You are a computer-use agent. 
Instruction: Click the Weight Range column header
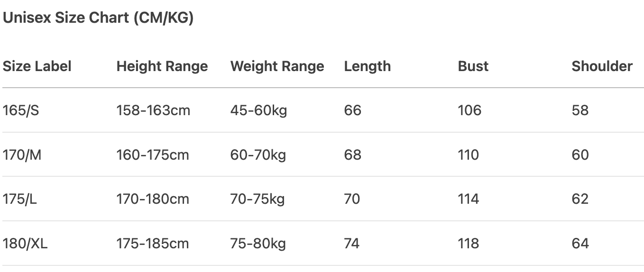tap(277, 66)
